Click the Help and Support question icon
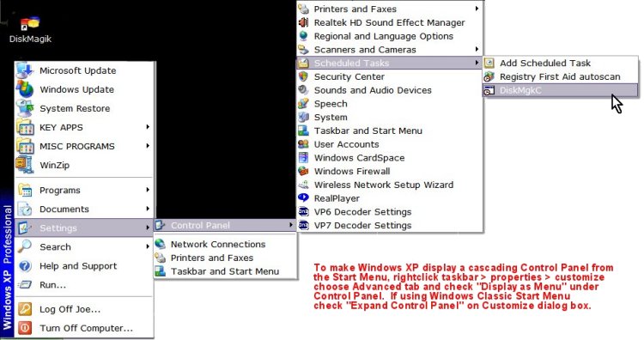 (x=25, y=265)
